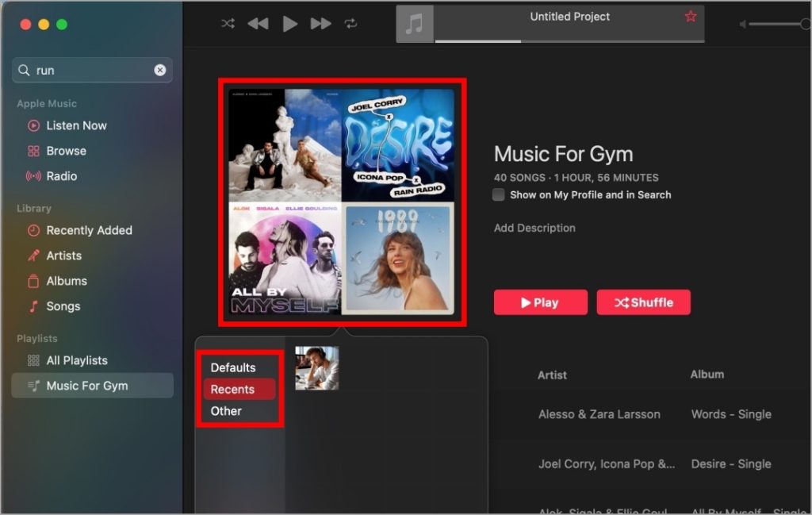The image size is (812, 515).
Task: Go to the Browse section
Action: point(66,151)
